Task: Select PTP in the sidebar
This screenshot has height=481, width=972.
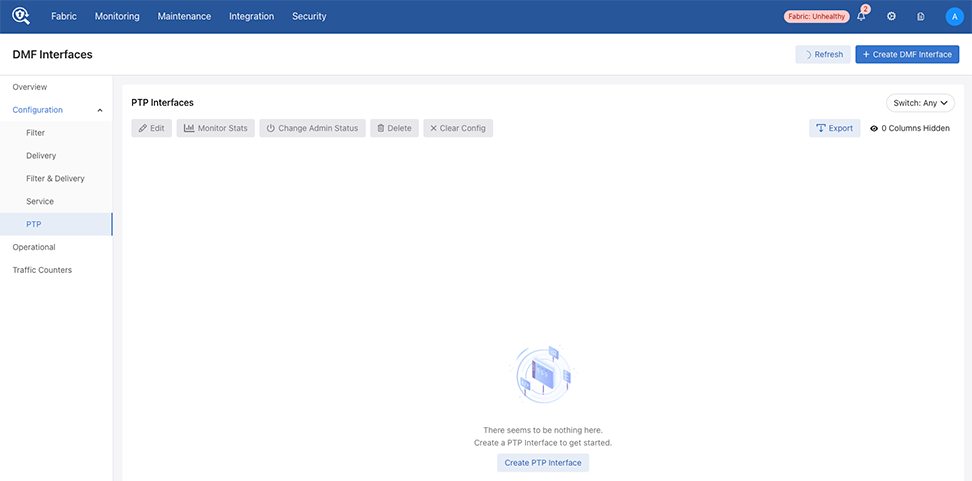Action: coord(56,224)
